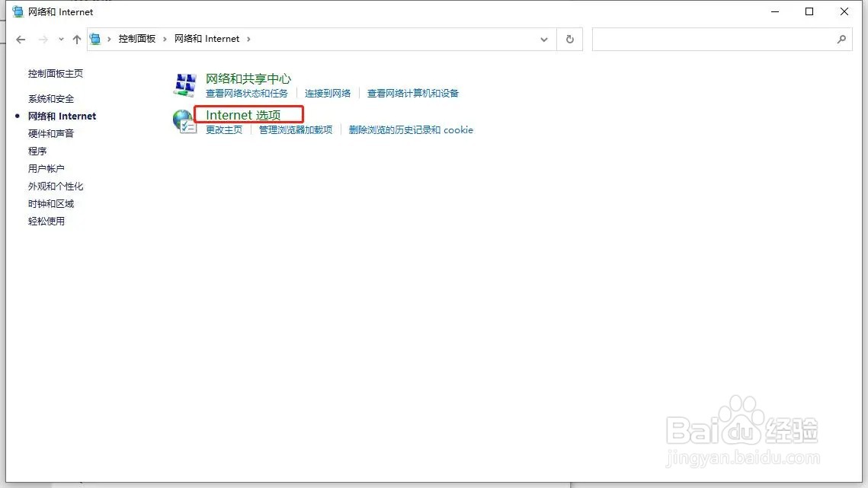Open 轻松使用 category
Screen dimensions: 868x488
tap(46, 222)
